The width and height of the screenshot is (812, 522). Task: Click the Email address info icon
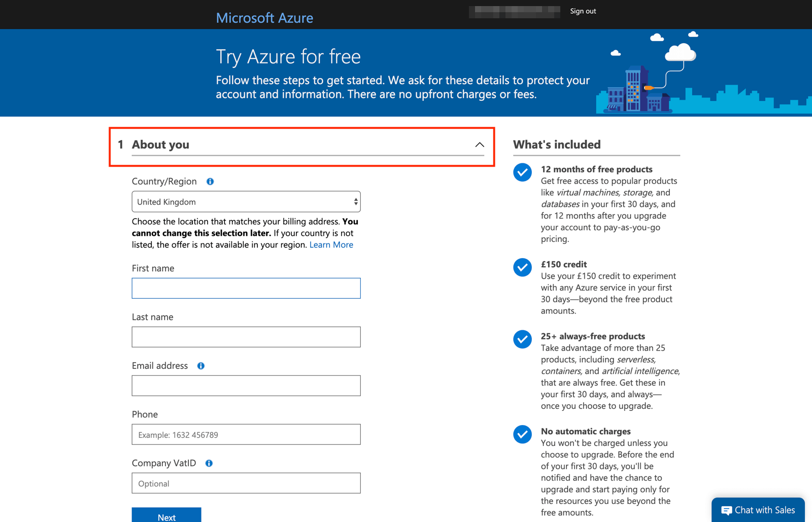(x=201, y=366)
